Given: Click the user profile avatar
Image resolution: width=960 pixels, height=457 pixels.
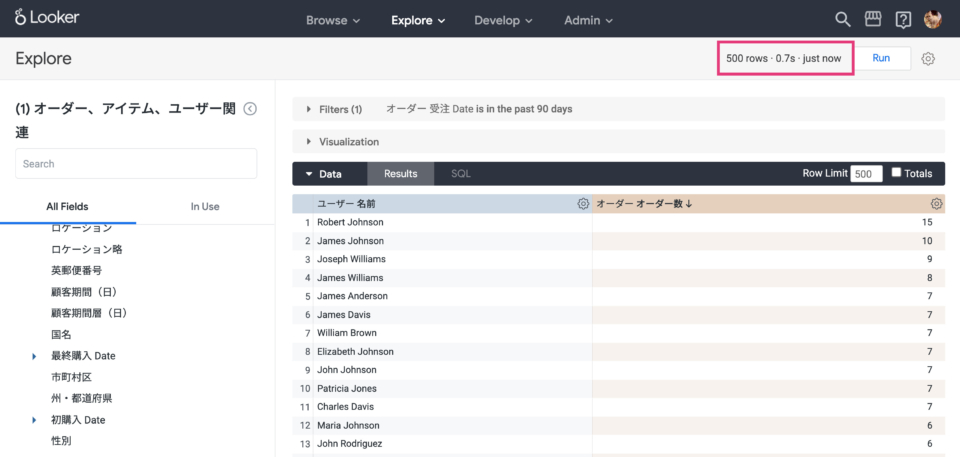Looking at the screenshot, I should click(x=932, y=20).
